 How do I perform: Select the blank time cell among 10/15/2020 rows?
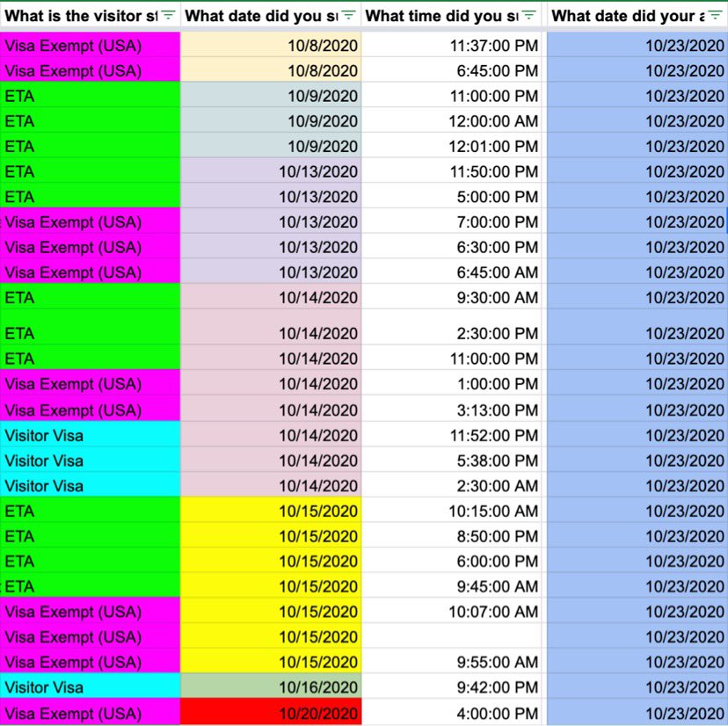click(451, 636)
